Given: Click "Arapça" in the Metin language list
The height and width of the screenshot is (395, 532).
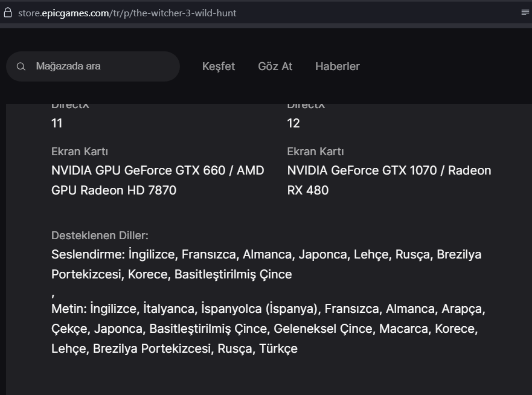Looking at the screenshot, I should (463, 309).
